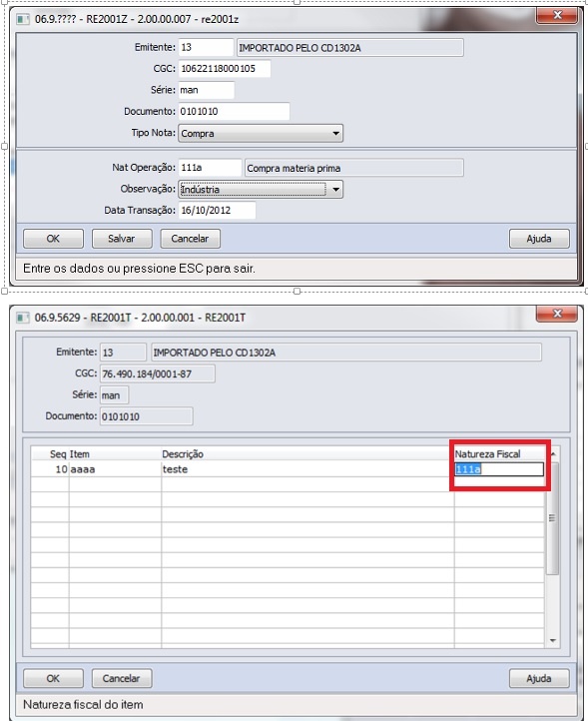Click the item grid vertical scrollbar thumb

(553, 518)
